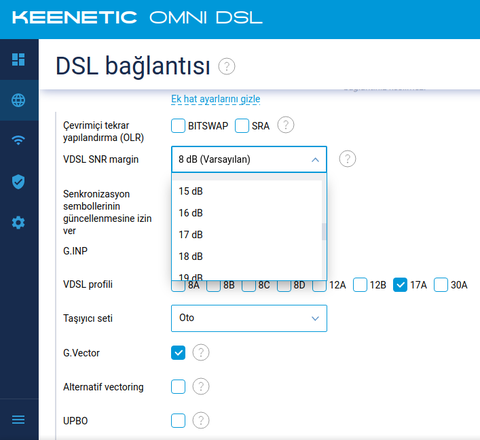Open the dashboard grid icon in sidebar
Screen dimensions: 480x440
pyautogui.click(x=18, y=60)
